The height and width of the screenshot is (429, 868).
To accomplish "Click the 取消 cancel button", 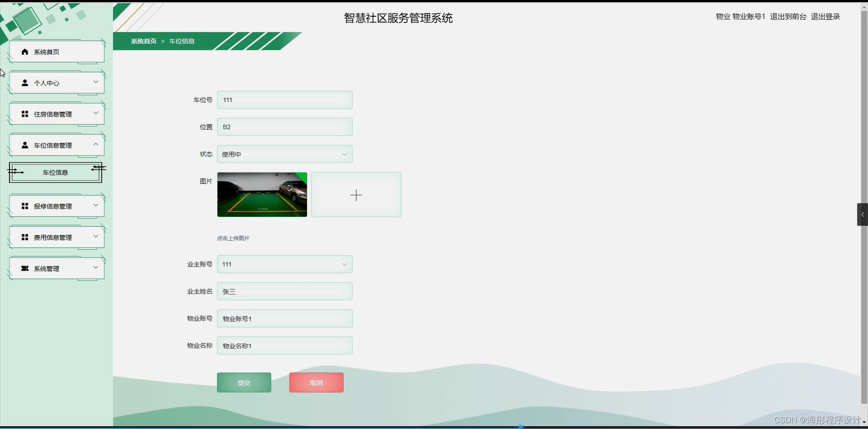I will coord(316,382).
